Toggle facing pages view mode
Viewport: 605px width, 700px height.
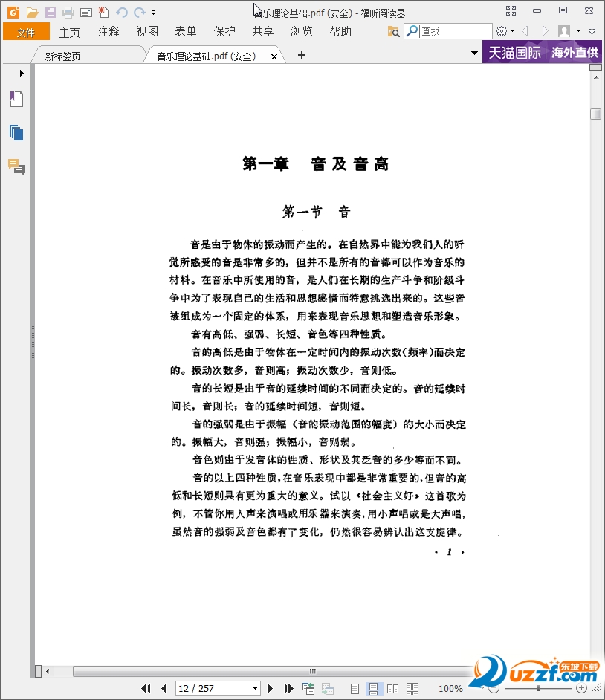393,689
